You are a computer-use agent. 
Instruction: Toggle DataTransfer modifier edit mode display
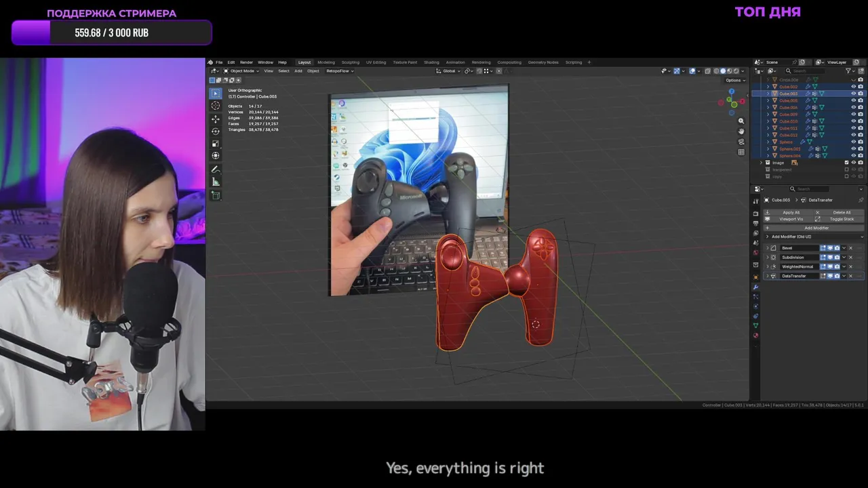pyautogui.click(x=823, y=276)
